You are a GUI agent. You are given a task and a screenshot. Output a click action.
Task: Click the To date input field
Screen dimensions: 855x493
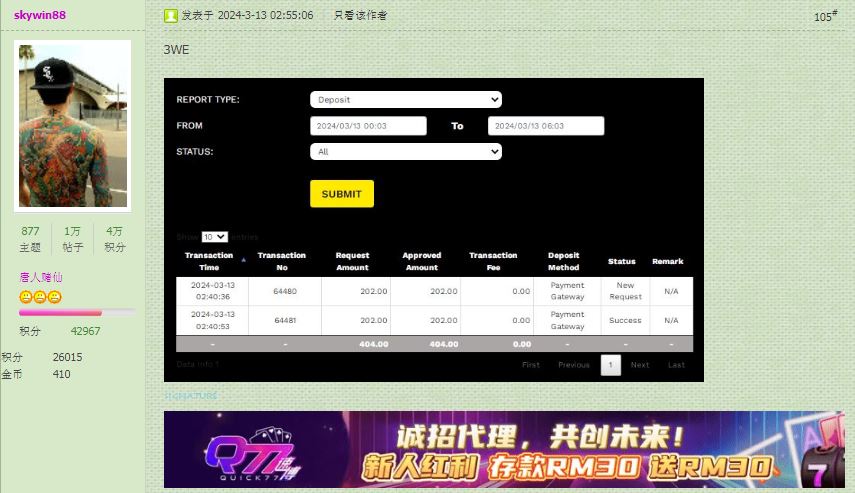coord(546,126)
